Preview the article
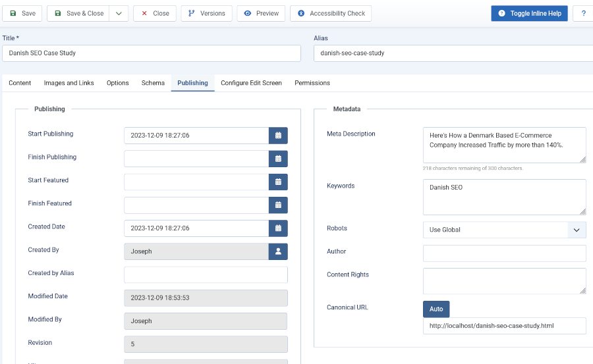This screenshot has width=593, height=364. point(261,13)
